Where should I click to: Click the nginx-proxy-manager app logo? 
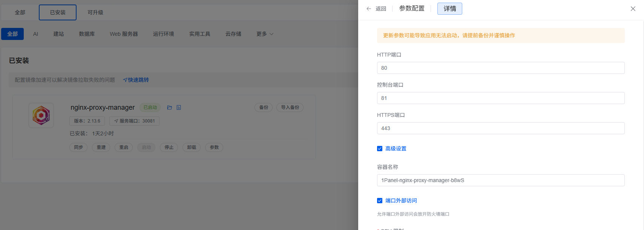41,115
